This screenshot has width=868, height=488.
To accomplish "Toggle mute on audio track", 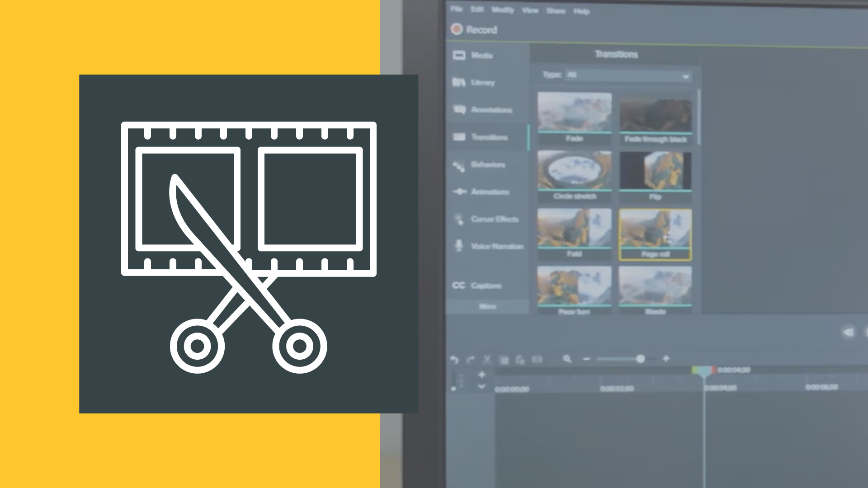I will pyautogui.click(x=848, y=333).
